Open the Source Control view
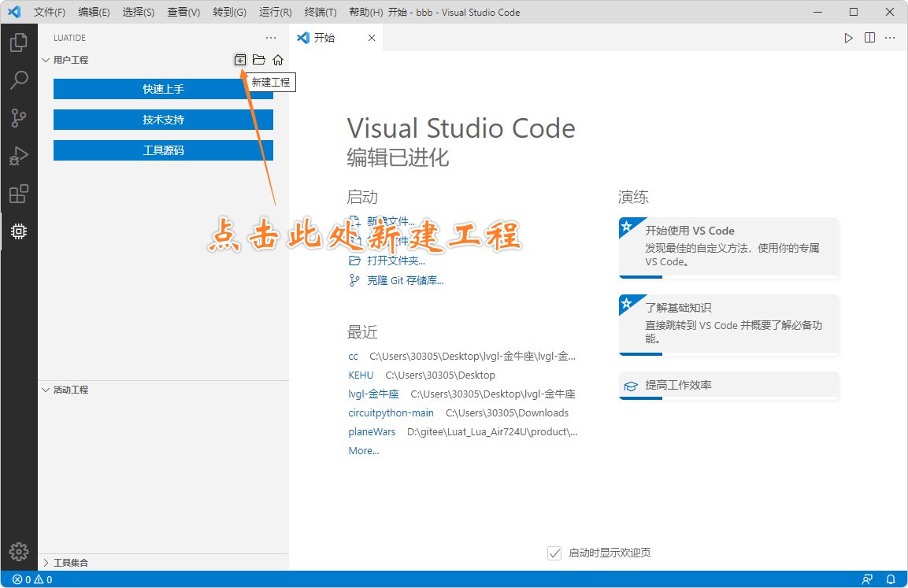Viewport: 908px width, 588px height. click(19, 118)
